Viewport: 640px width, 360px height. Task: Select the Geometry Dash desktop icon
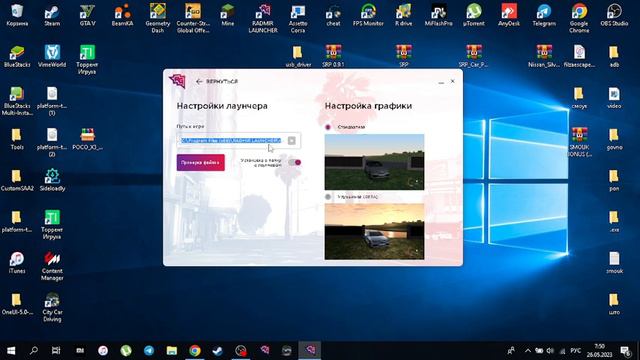click(x=158, y=18)
